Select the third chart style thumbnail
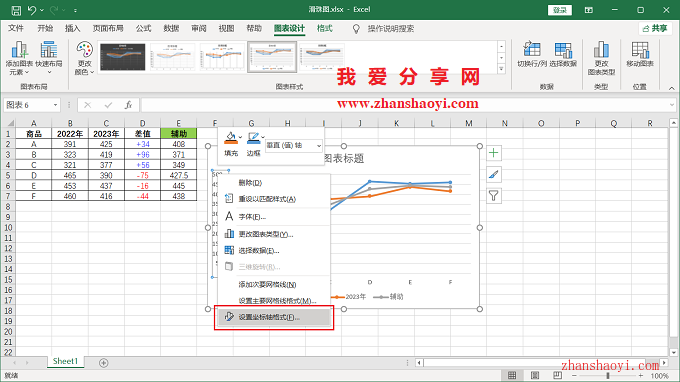Image resolution: width=680 pixels, height=382 pixels. point(222,57)
